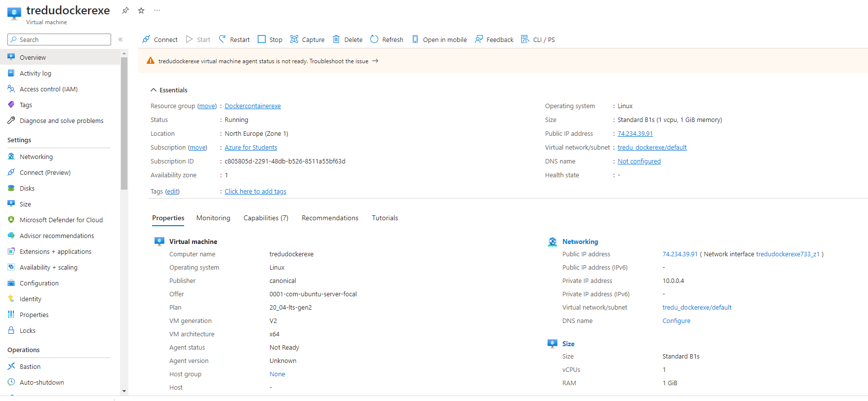Click the None host group link
Screen dimensions: 868x401
(x=277, y=374)
